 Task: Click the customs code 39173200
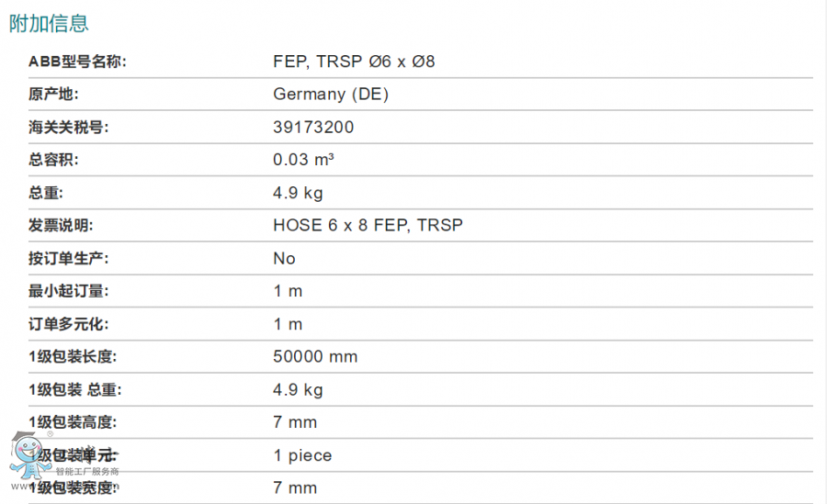(x=313, y=127)
